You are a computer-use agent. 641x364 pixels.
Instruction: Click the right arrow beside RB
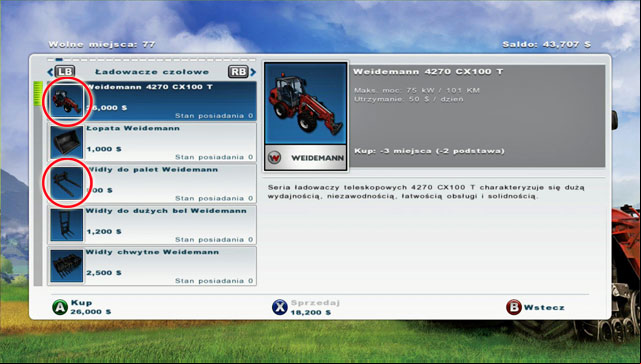tap(253, 72)
